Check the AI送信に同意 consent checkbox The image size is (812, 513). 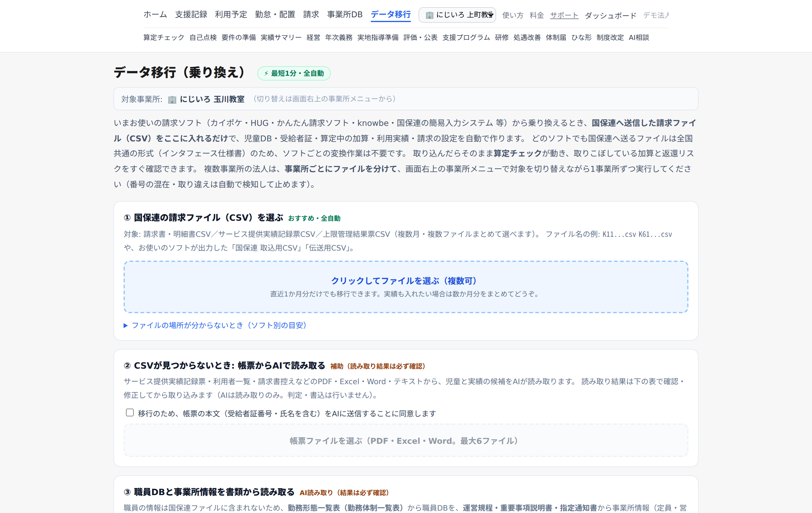tap(130, 412)
